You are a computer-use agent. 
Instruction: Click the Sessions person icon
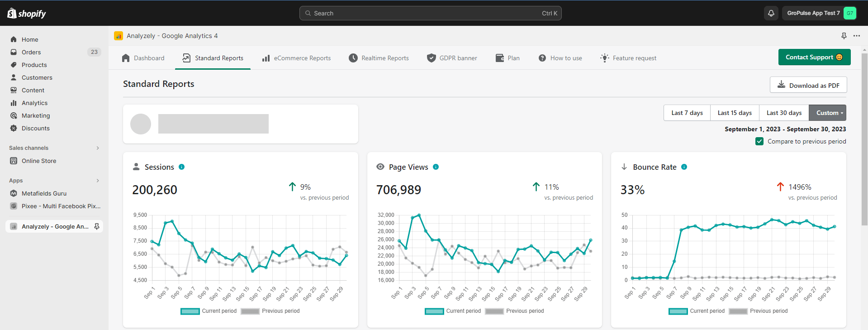point(136,167)
